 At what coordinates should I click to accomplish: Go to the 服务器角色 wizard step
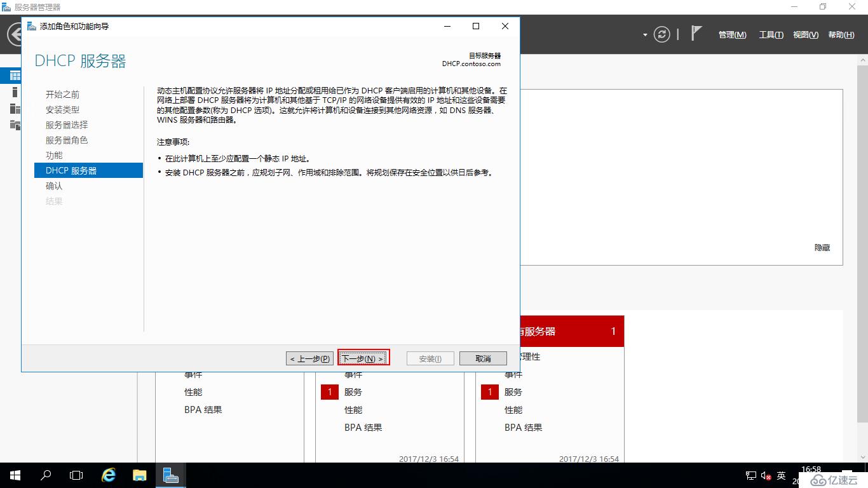67,140
